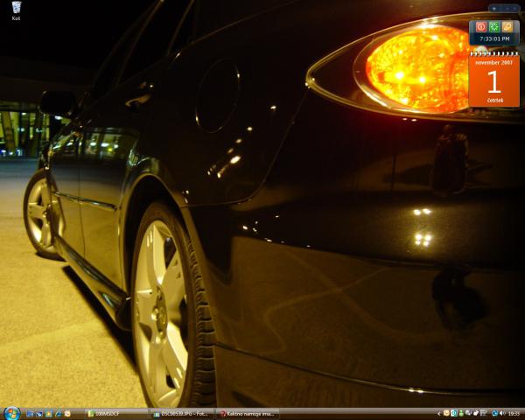Click the 7:33:01 PM time display
The image size is (525, 420).
493,38
